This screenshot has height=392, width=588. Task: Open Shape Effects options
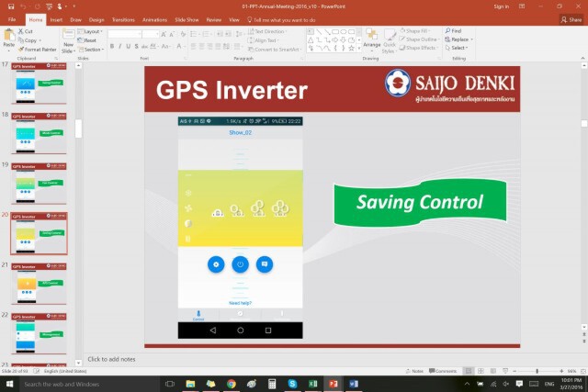point(419,48)
